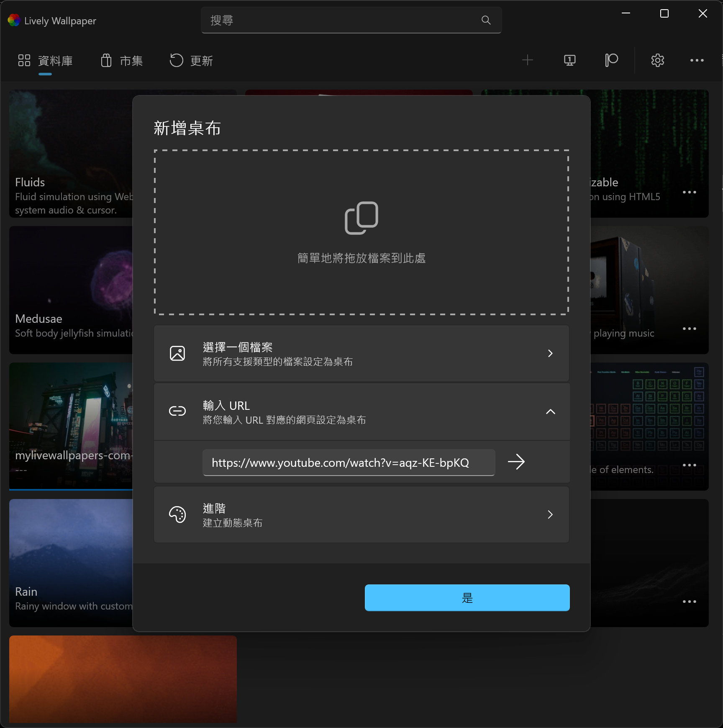Click the pin/flag toolbar icon
Screen dimensions: 723x728
coord(611,60)
